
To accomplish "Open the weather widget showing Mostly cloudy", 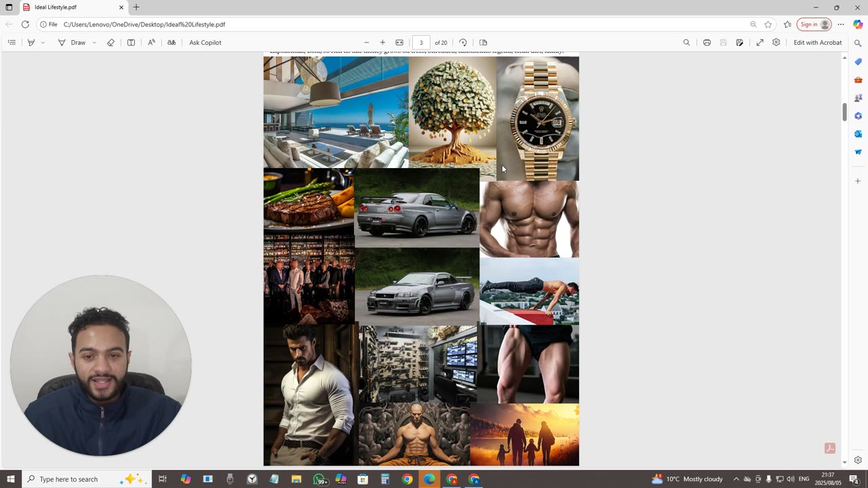I will [x=687, y=479].
